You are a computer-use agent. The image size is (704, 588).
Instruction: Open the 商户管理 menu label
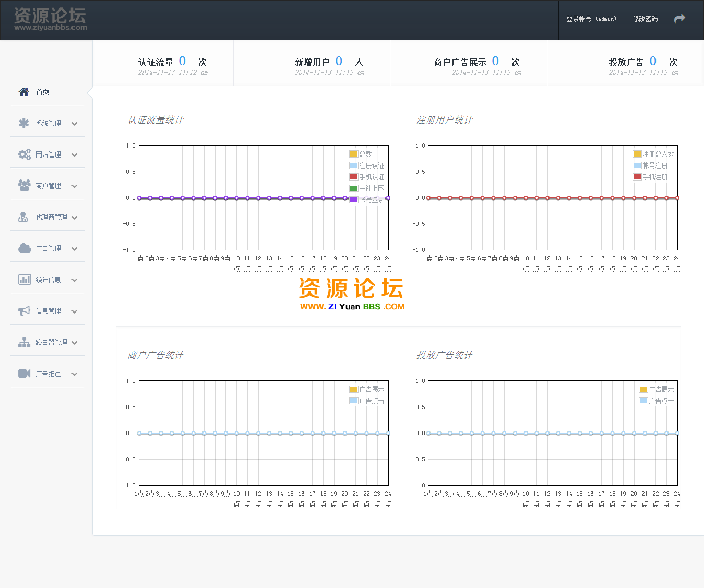tap(48, 186)
